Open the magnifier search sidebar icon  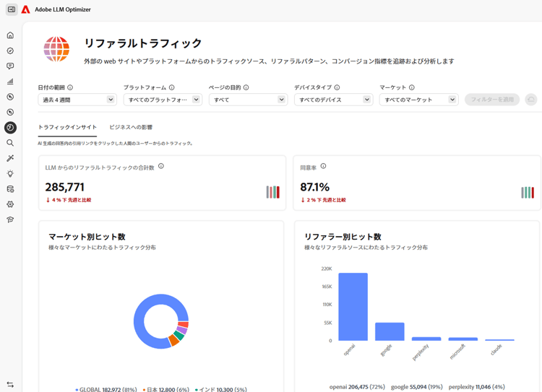(10, 143)
